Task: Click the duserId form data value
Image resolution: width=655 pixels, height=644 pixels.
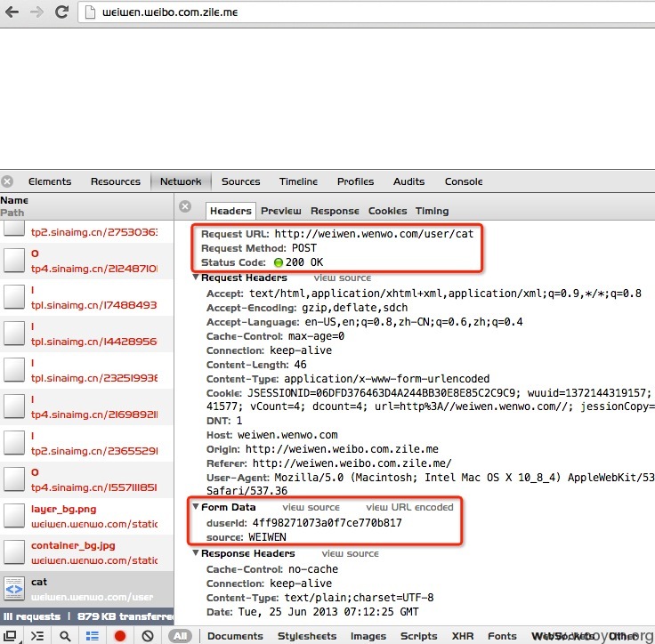Action: (x=327, y=523)
